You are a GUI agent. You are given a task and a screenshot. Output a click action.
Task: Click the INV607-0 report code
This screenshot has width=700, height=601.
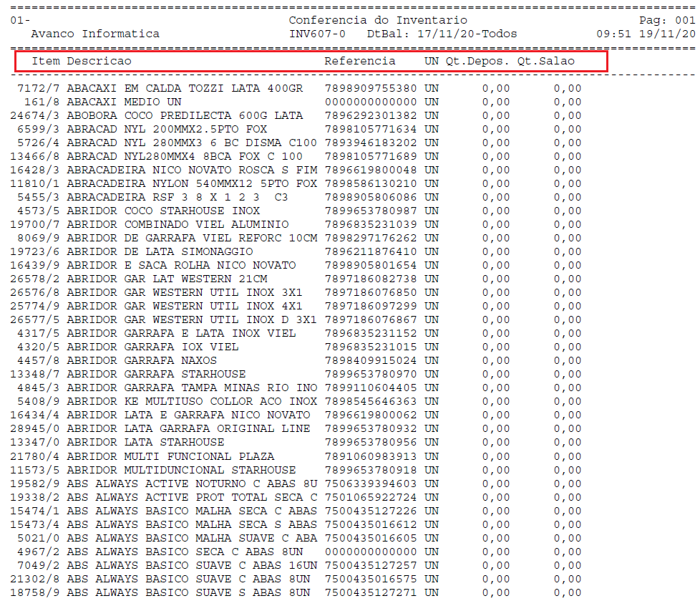(317, 34)
